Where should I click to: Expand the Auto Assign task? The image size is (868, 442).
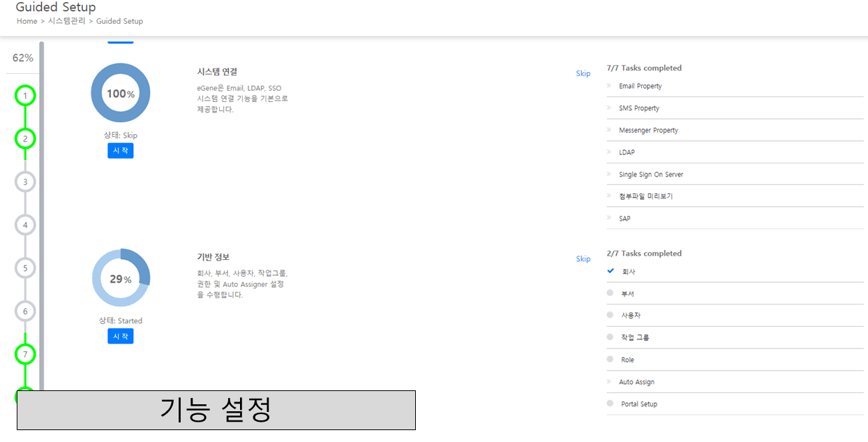coord(636,382)
